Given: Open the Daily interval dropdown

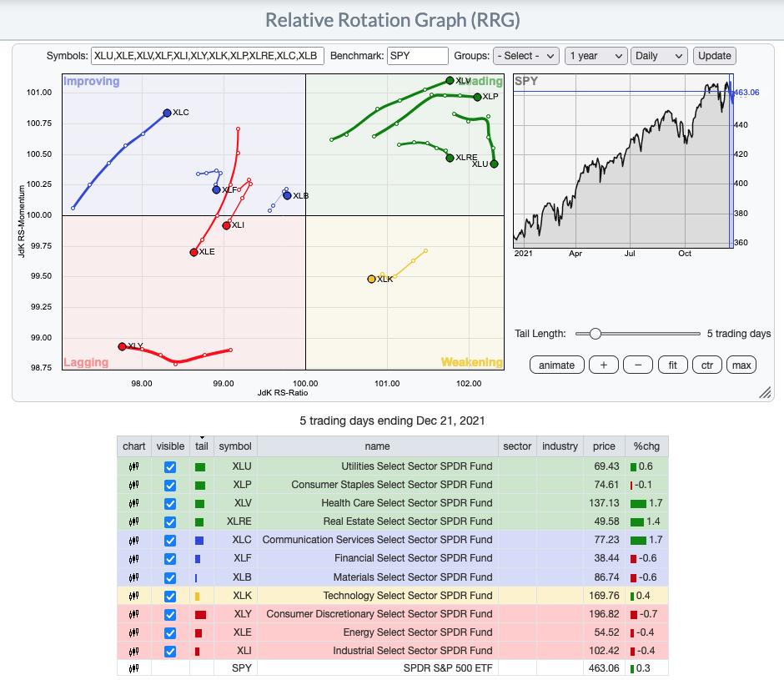Looking at the screenshot, I should [x=659, y=56].
